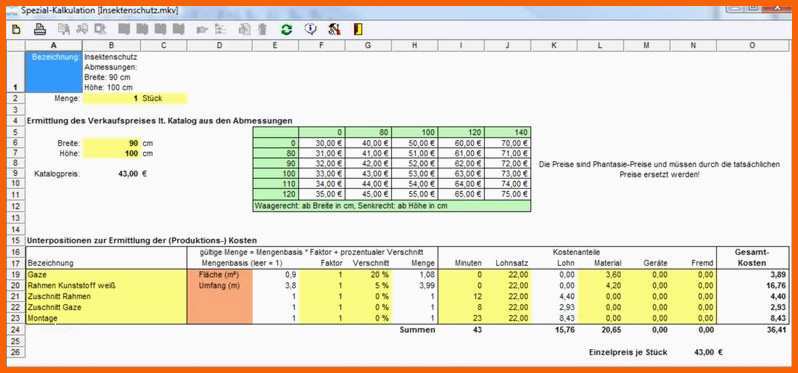Viewport: 798px width, 373px height.
Task: Click the new document icon in toolbar
Action: point(17,30)
